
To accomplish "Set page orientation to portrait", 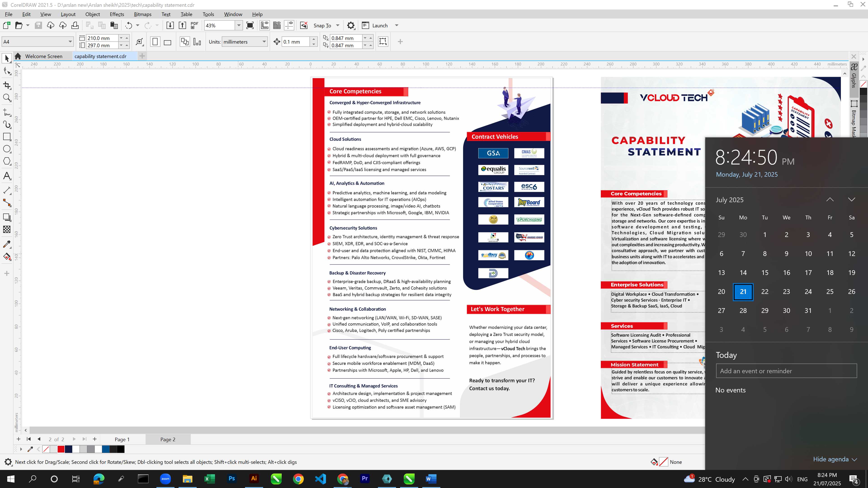I will coord(155,42).
